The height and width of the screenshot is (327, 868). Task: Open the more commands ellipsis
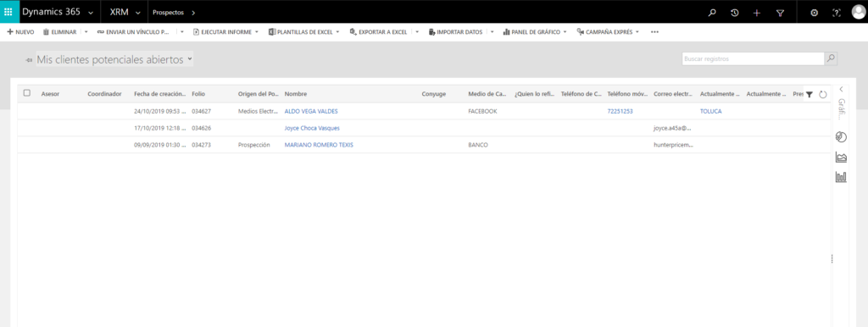[655, 32]
